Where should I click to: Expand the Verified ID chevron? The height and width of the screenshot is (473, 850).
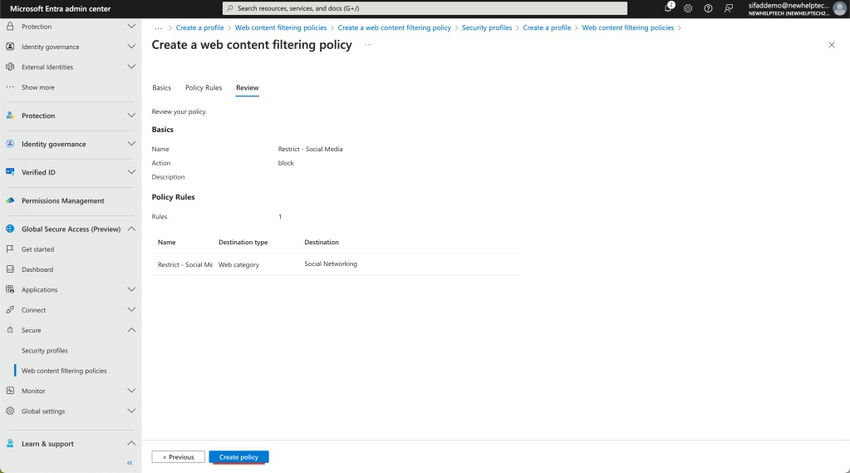pyautogui.click(x=131, y=172)
